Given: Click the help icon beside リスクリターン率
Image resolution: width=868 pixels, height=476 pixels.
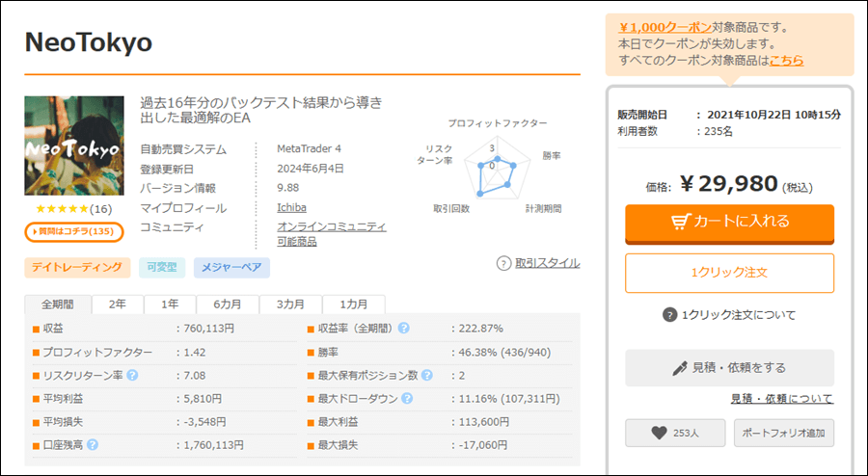Looking at the screenshot, I should (x=132, y=376).
